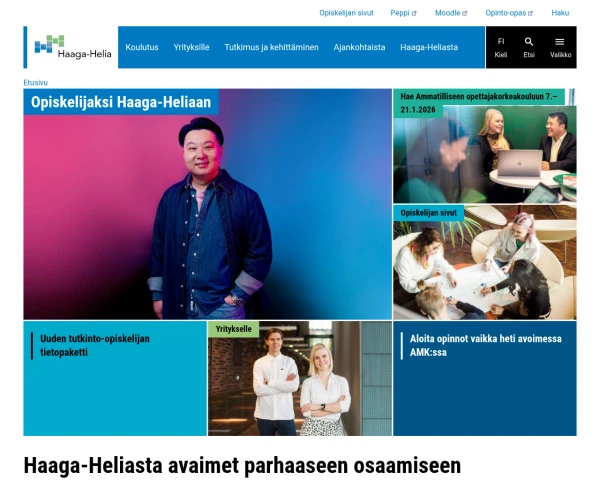Open the Etsi search magnifier icon
This screenshot has height=480, width=600.
click(529, 47)
